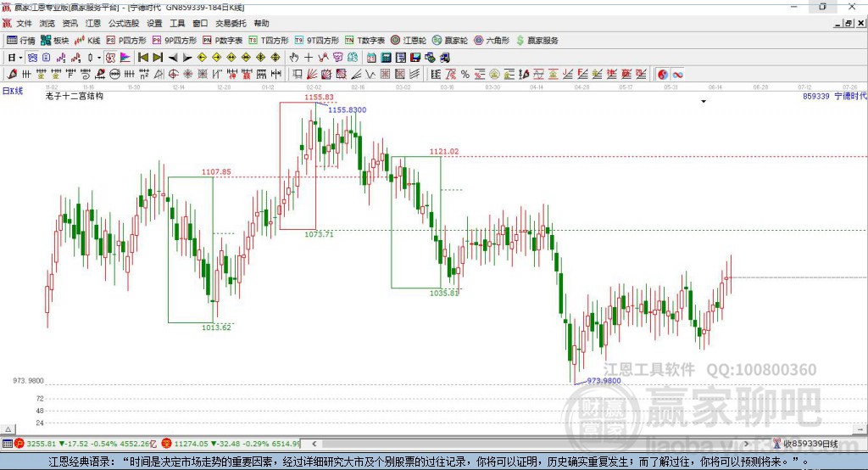
Task: Open the 设置 menu
Action: 154,23
